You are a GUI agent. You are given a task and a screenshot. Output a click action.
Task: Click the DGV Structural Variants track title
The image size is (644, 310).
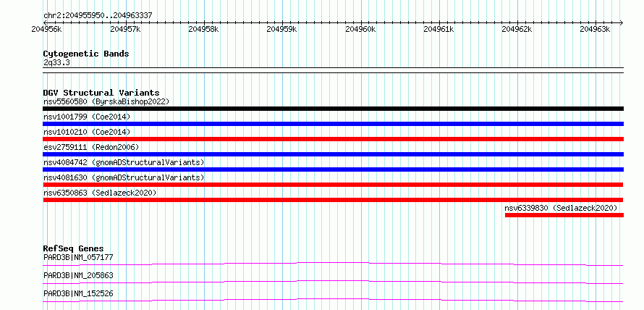[x=101, y=93]
